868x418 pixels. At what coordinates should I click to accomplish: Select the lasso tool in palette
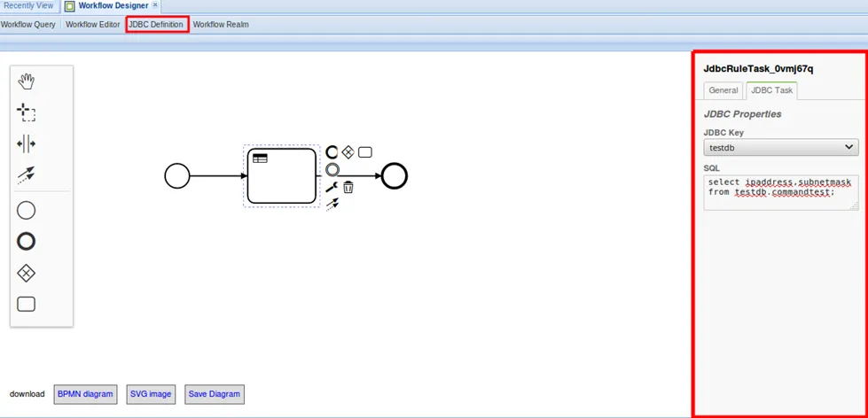pos(26,112)
